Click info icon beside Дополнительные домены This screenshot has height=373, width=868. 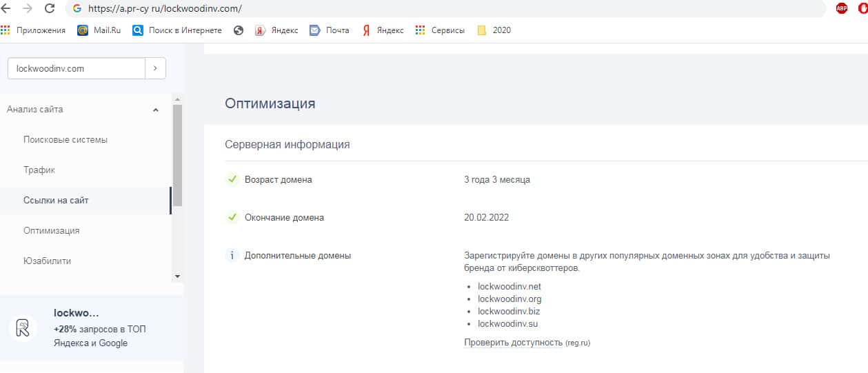point(232,256)
